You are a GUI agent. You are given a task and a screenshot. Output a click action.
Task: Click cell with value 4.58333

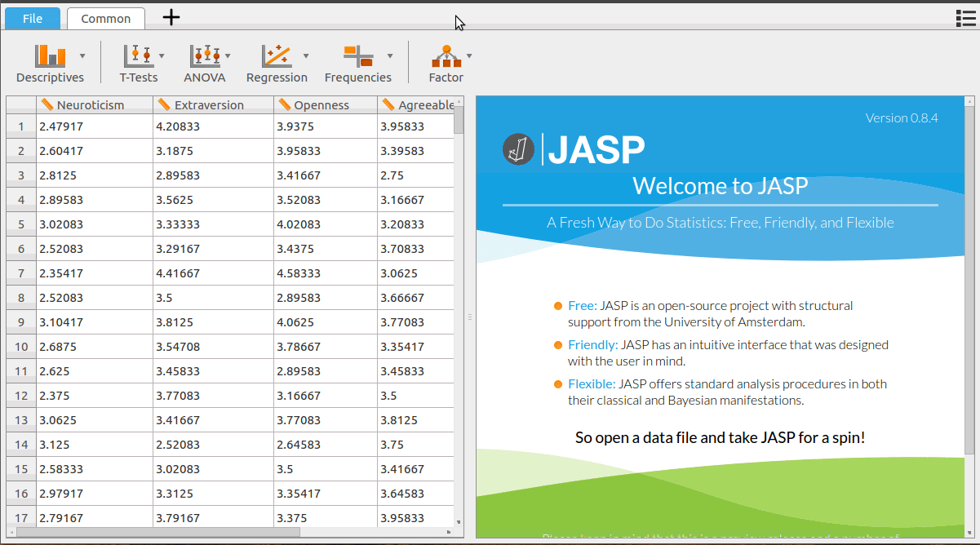point(326,273)
